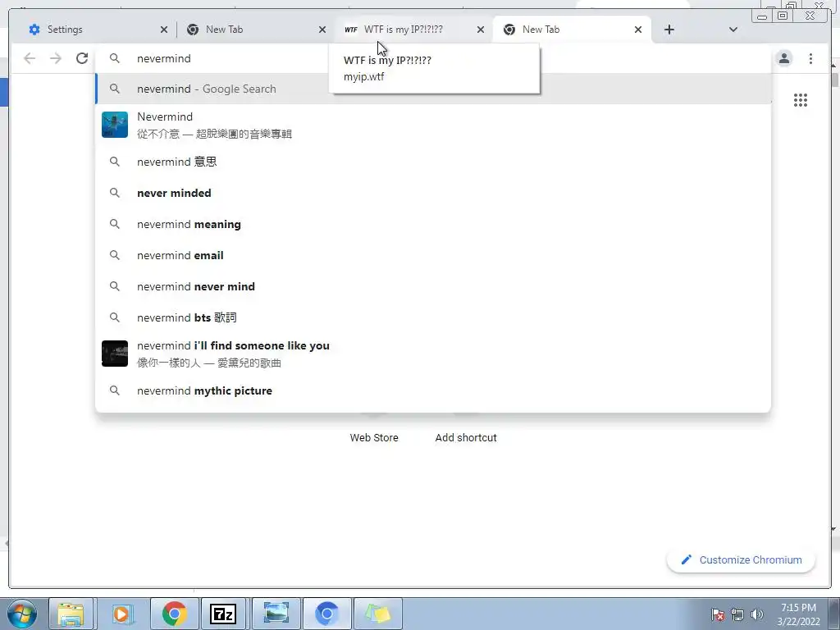This screenshot has height=630, width=840.
Task: Click the back navigation arrow
Action: point(30,58)
